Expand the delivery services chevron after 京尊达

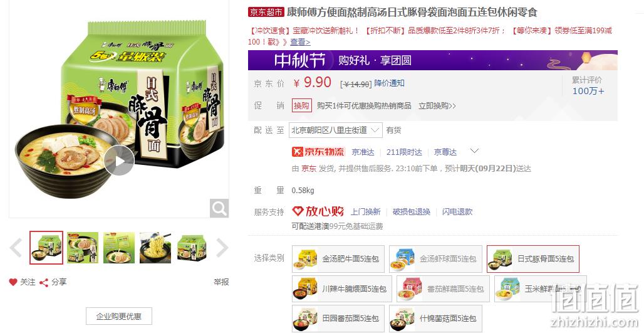[474, 151]
